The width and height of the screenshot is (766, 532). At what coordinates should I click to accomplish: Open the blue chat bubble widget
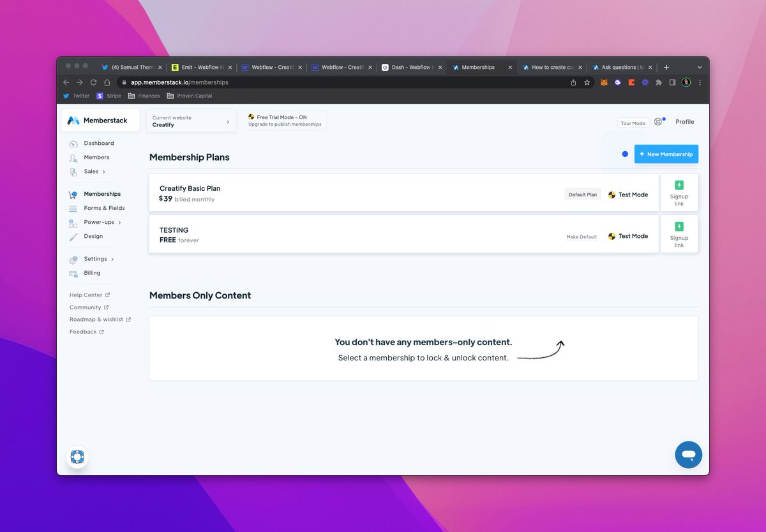pos(688,455)
